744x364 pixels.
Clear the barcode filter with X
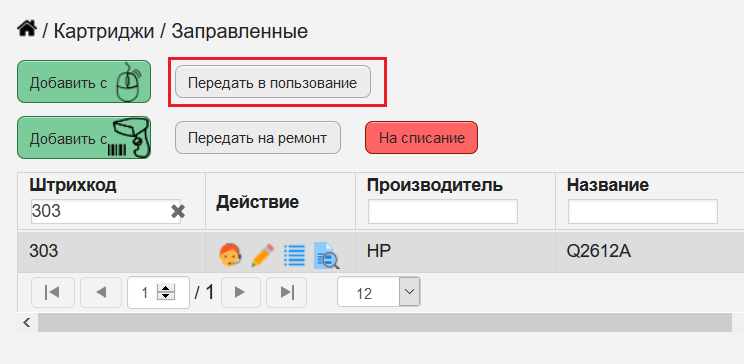177,212
